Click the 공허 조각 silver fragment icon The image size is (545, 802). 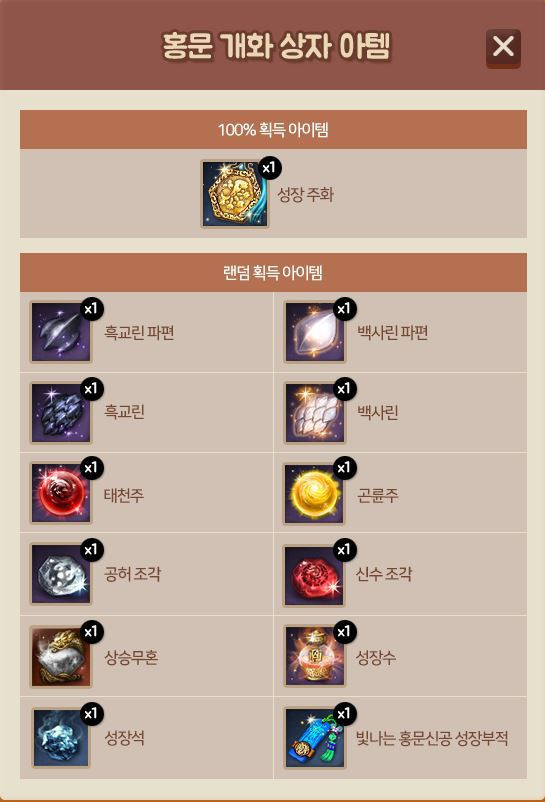(61, 574)
